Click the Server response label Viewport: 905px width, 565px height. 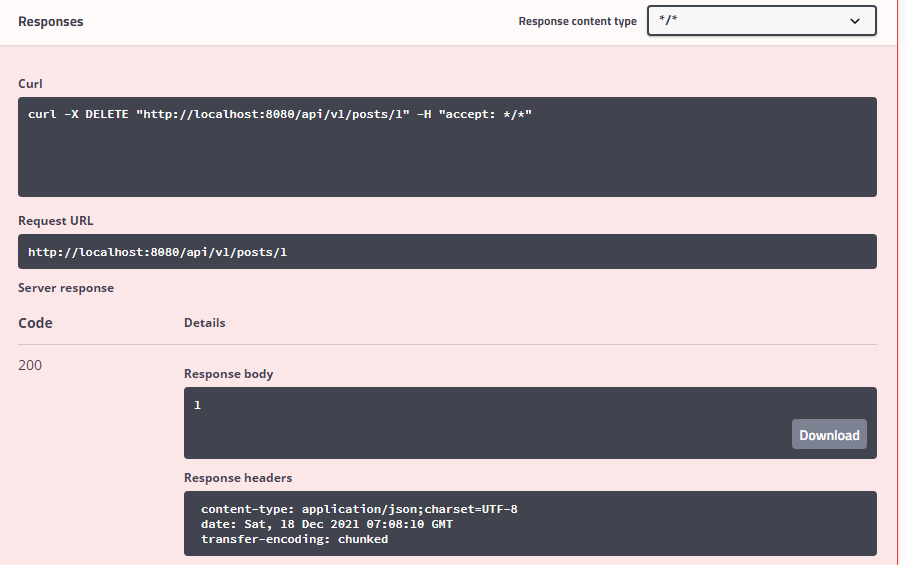click(66, 288)
